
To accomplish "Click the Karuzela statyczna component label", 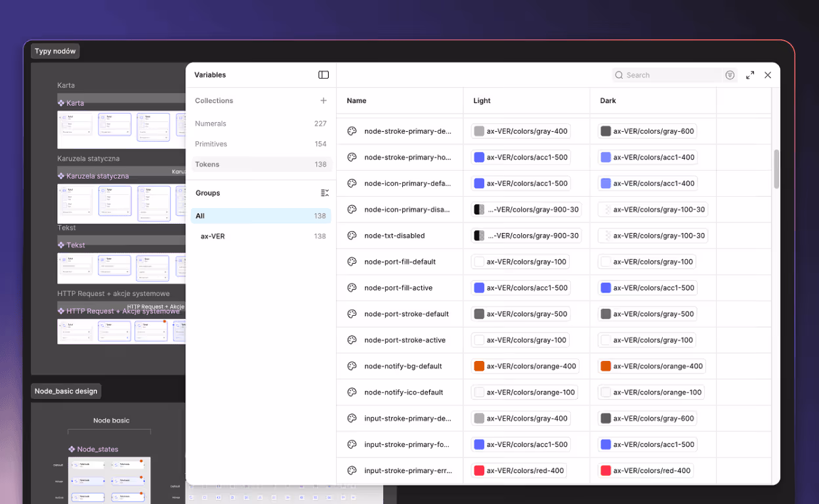I will [97, 176].
